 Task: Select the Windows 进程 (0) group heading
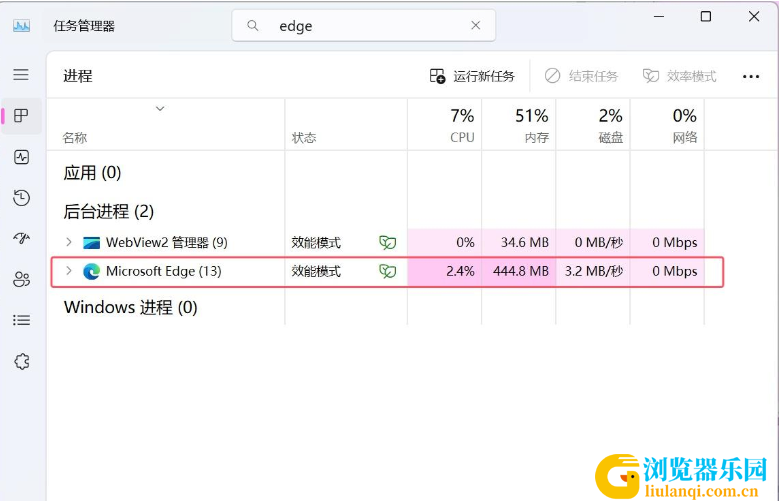[130, 307]
